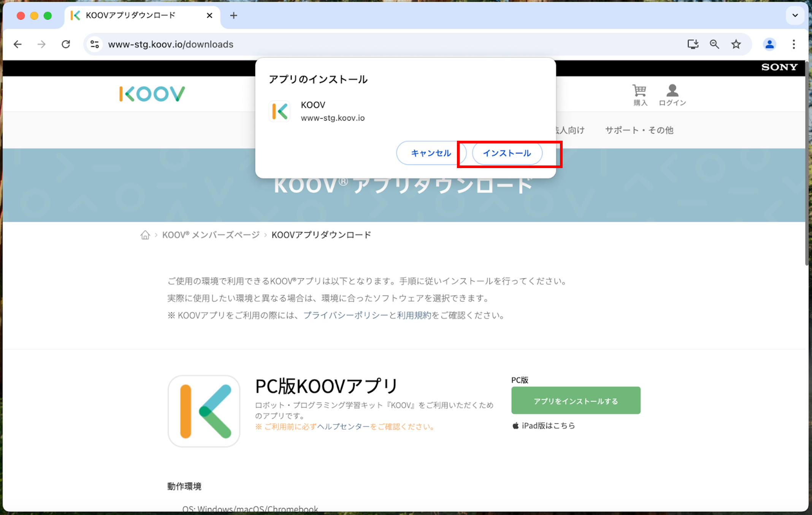Open the browser three-dot menu
This screenshot has height=515, width=812.
click(x=794, y=44)
